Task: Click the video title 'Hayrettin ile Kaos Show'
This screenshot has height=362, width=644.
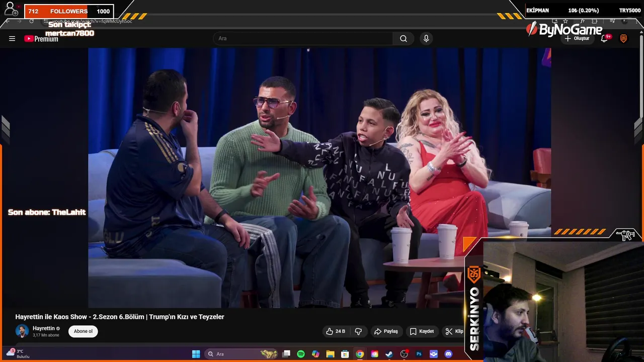Action: click(x=120, y=317)
